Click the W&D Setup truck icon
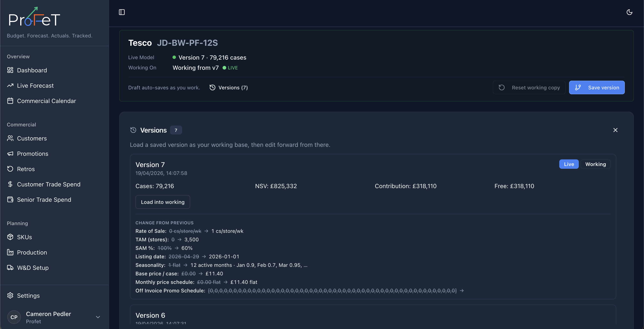Viewport: 644px width, 329px height. [10, 268]
